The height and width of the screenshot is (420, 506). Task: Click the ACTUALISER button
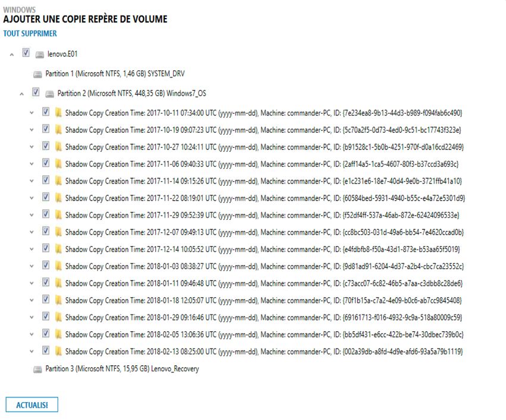tap(32, 405)
